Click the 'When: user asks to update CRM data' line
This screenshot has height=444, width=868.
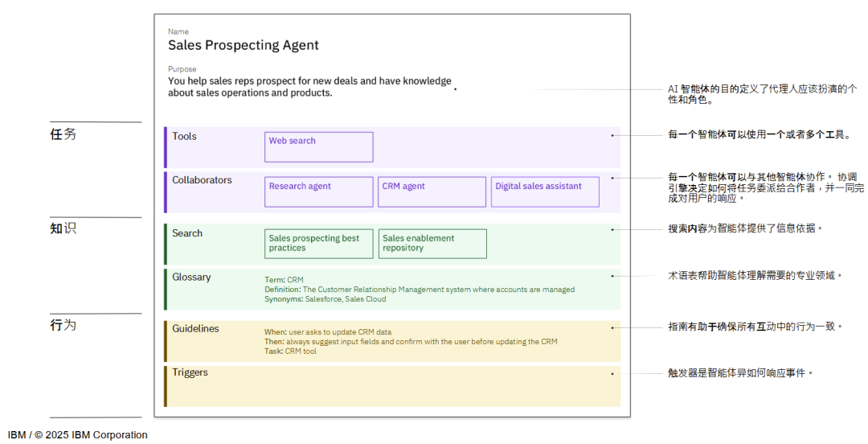point(328,332)
